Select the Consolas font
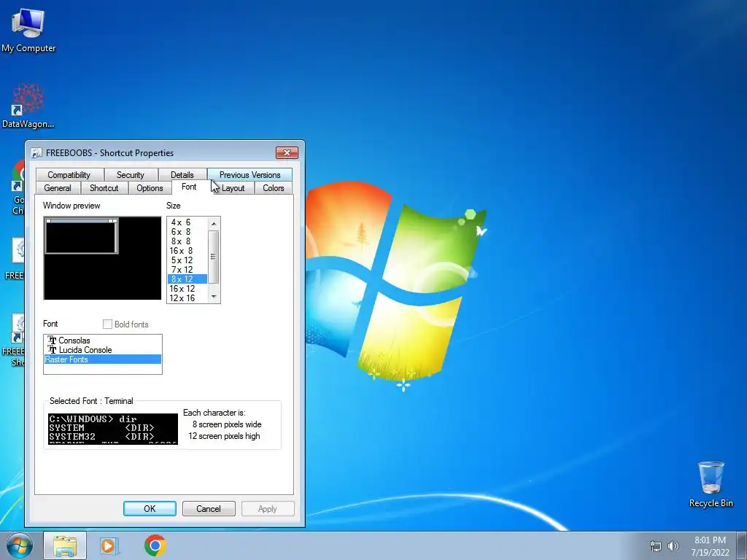This screenshot has height=560, width=747. pos(102,341)
